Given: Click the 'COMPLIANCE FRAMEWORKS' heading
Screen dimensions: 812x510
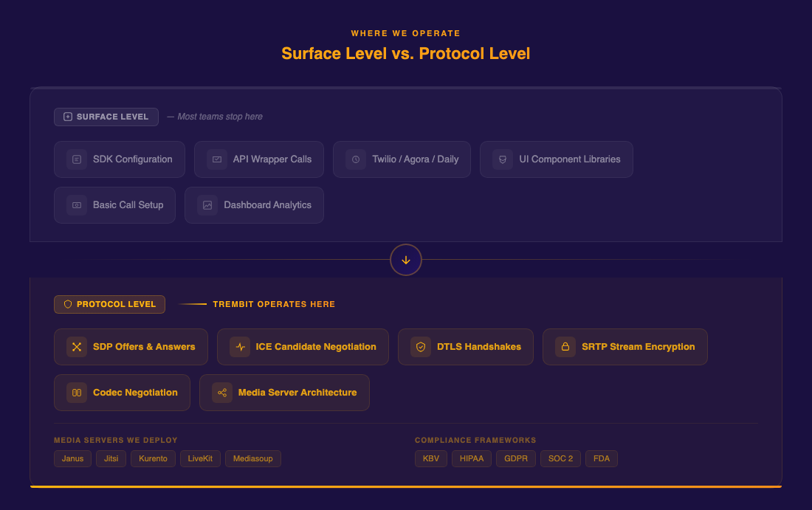Looking at the screenshot, I should (475, 440).
